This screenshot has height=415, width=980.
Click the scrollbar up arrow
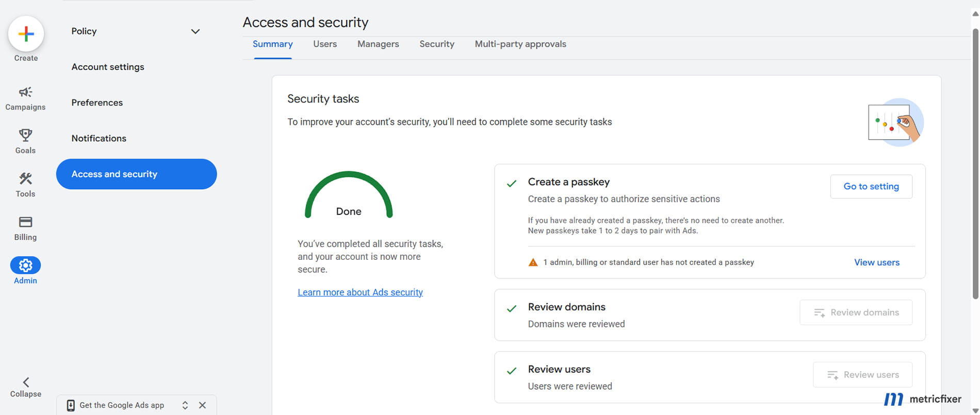975,14
